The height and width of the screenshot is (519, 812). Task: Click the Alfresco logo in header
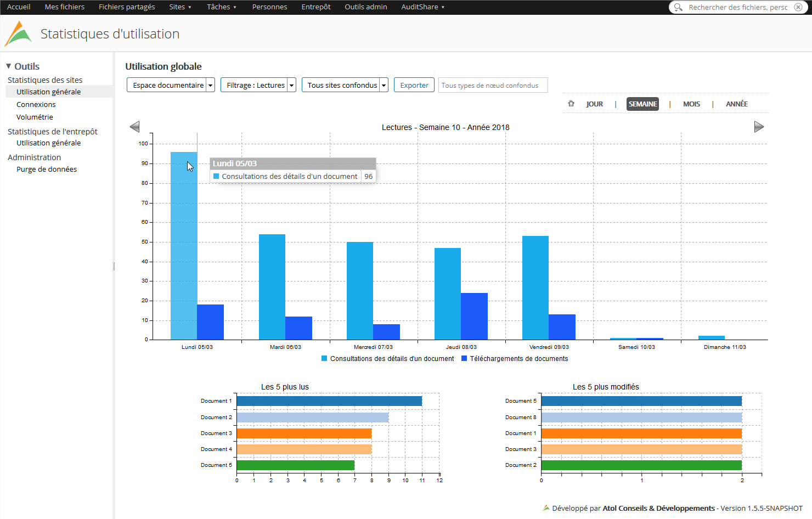(x=18, y=33)
